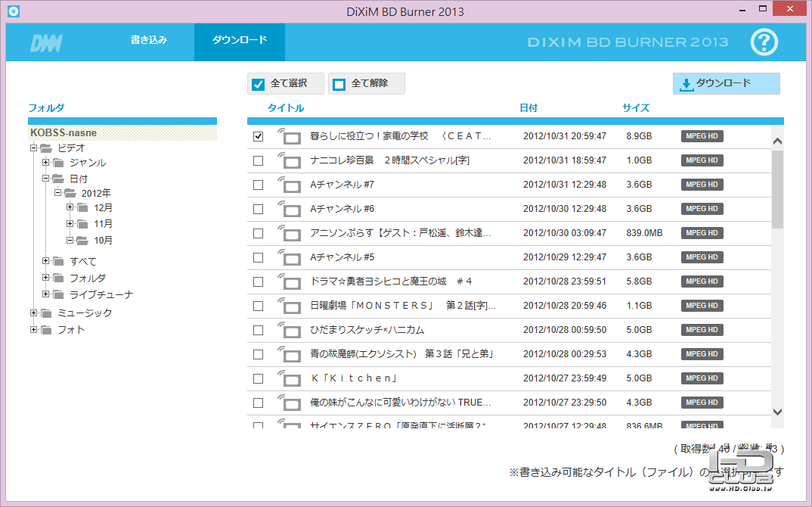Image resolution: width=812 pixels, height=507 pixels.
Task: Expand the ジャンル tree node
Action: click(45, 162)
